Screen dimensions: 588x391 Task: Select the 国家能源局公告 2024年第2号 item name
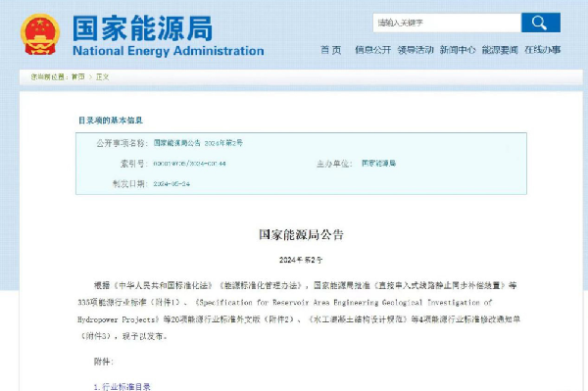[198, 143]
